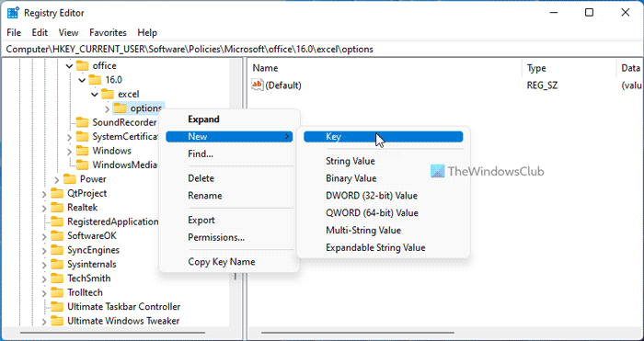Click the Realtek folder icon
This screenshot has width=644, height=341.
coord(57,207)
